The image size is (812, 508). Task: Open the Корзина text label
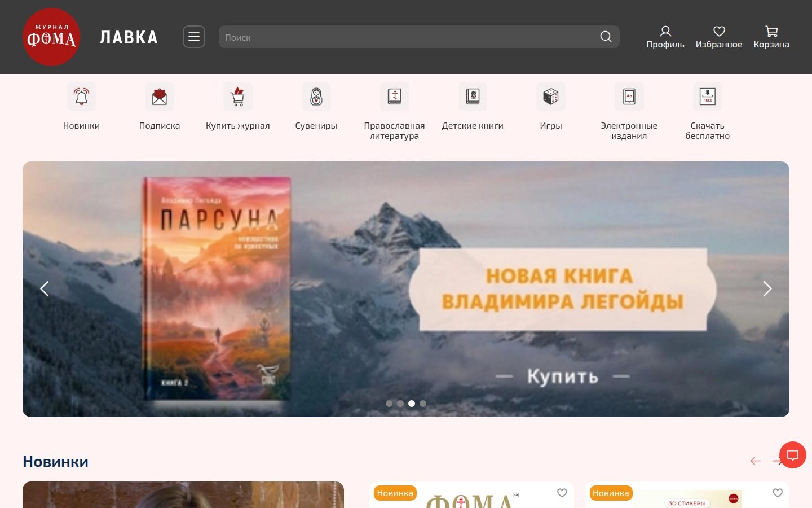tap(771, 45)
